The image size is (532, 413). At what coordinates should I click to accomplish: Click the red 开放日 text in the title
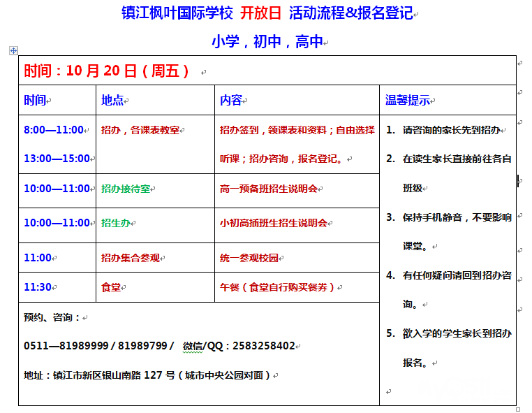pos(261,14)
